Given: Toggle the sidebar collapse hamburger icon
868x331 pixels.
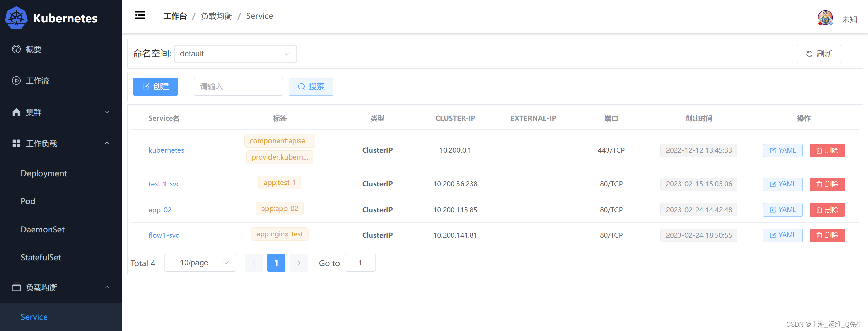Looking at the screenshot, I should (x=139, y=15).
